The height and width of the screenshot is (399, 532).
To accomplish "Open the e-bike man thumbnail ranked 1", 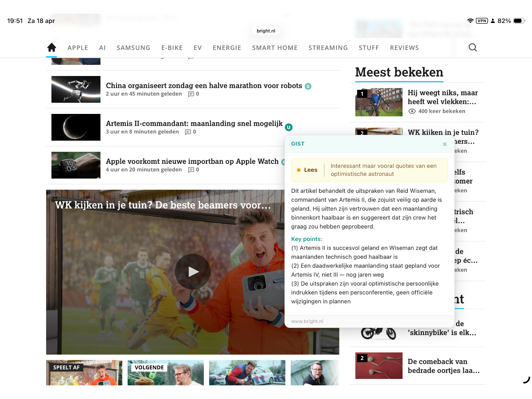I will tap(379, 102).
